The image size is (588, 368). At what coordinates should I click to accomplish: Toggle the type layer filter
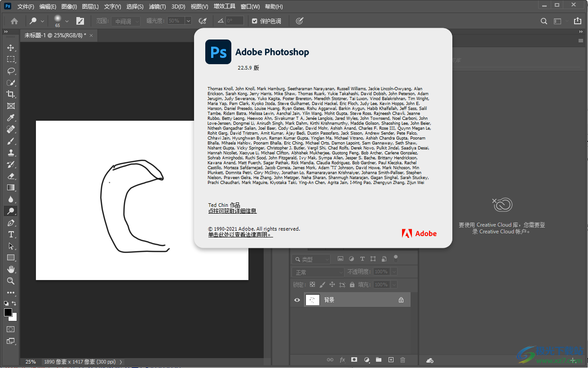363,259
